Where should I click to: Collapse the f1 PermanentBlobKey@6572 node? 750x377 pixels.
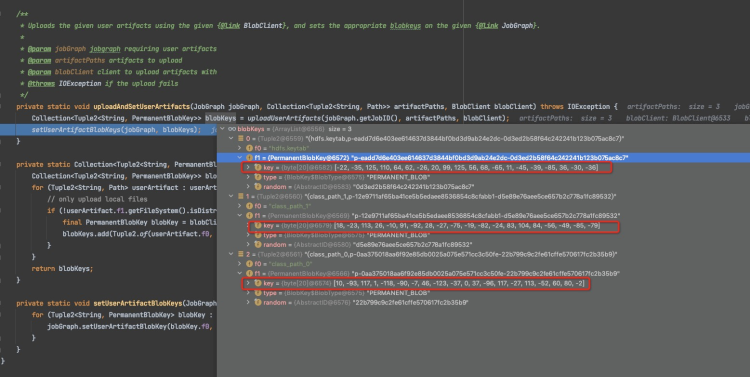(240, 158)
